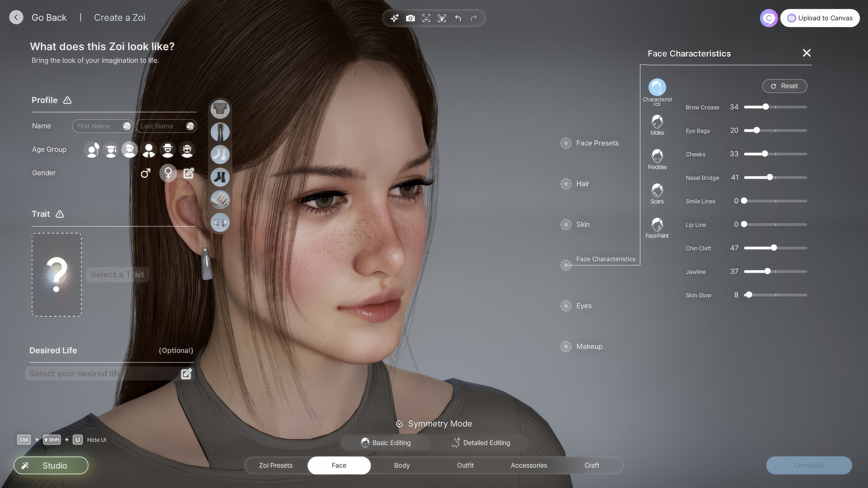Click the boots outfit slot icon
This screenshot has height=488, width=868.
[220, 177]
